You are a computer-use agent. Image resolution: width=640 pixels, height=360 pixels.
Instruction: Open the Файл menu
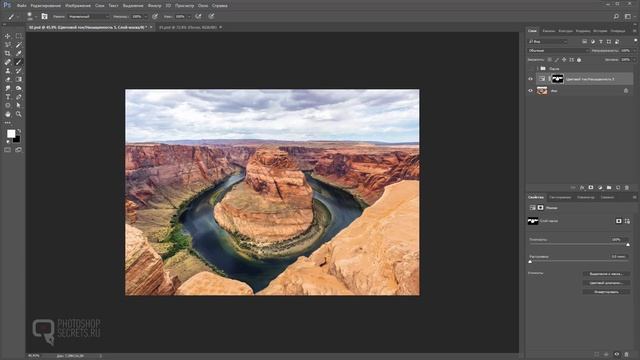22,6
